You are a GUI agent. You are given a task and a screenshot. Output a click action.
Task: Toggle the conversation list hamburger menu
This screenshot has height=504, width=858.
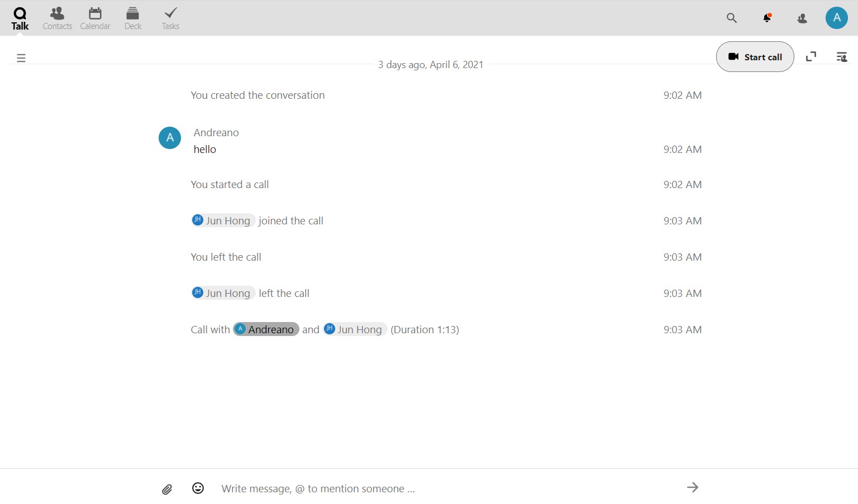pyautogui.click(x=21, y=58)
